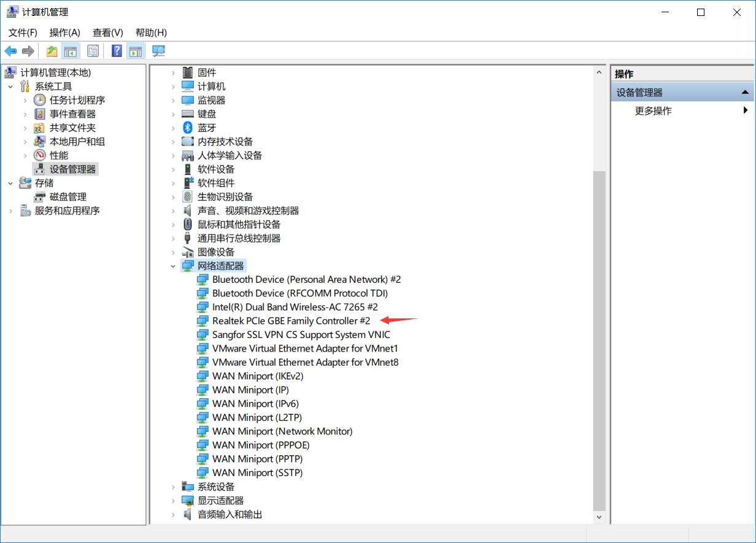Open the 帮助(H) menu
Viewport: 756px width, 543px height.
(x=151, y=33)
